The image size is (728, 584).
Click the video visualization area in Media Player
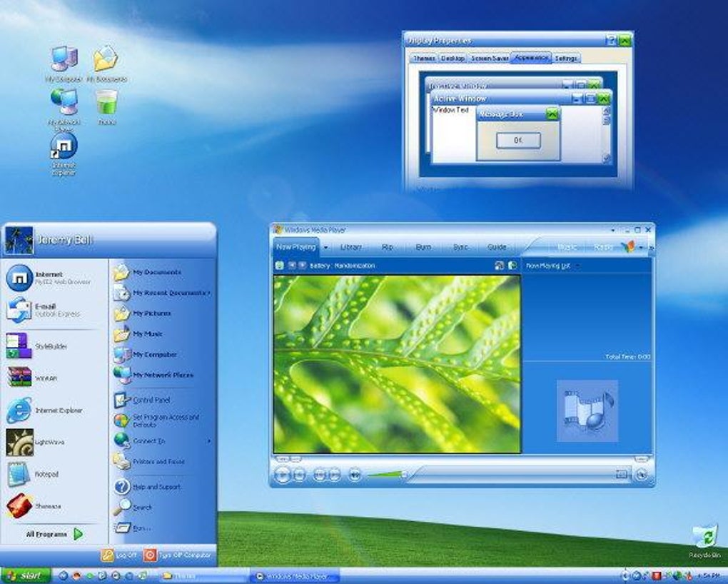pos(397,364)
